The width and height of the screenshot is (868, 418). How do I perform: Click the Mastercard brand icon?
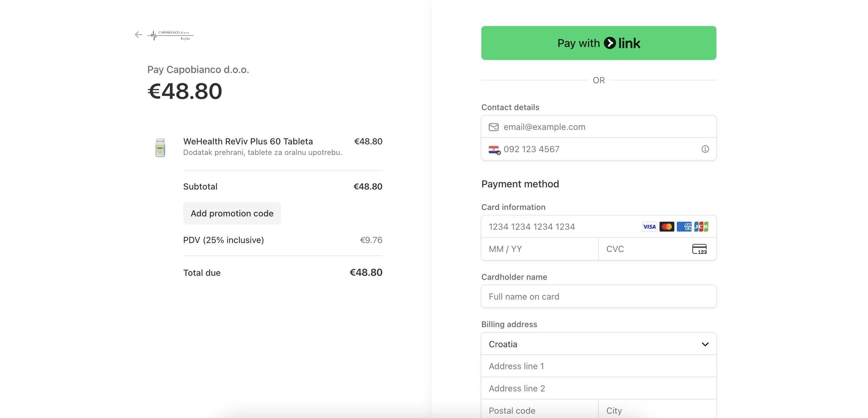pyautogui.click(x=667, y=226)
